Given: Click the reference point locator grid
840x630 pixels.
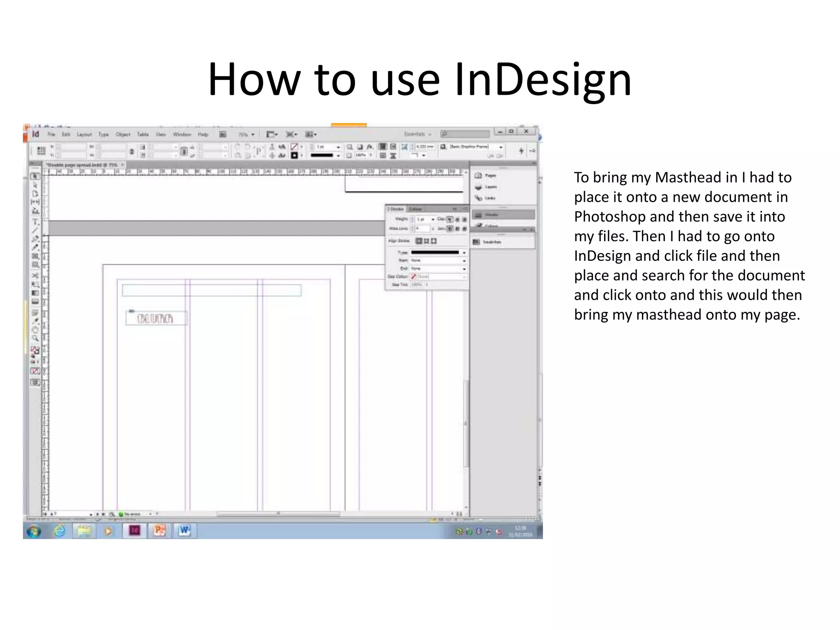Looking at the screenshot, I should (41, 151).
